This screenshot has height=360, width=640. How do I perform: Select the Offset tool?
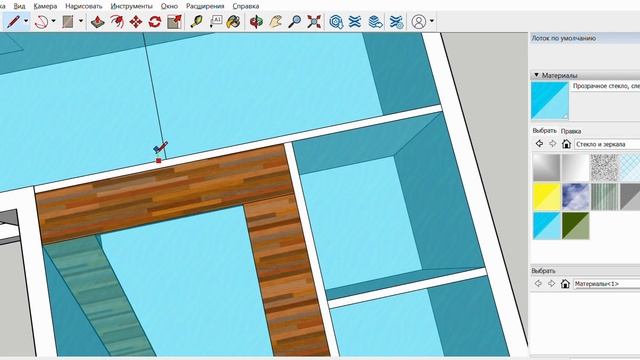click(117, 21)
